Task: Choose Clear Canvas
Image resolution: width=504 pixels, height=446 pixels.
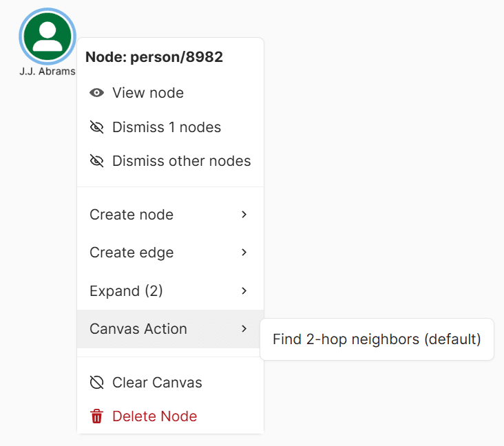Action: tap(170, 383)
